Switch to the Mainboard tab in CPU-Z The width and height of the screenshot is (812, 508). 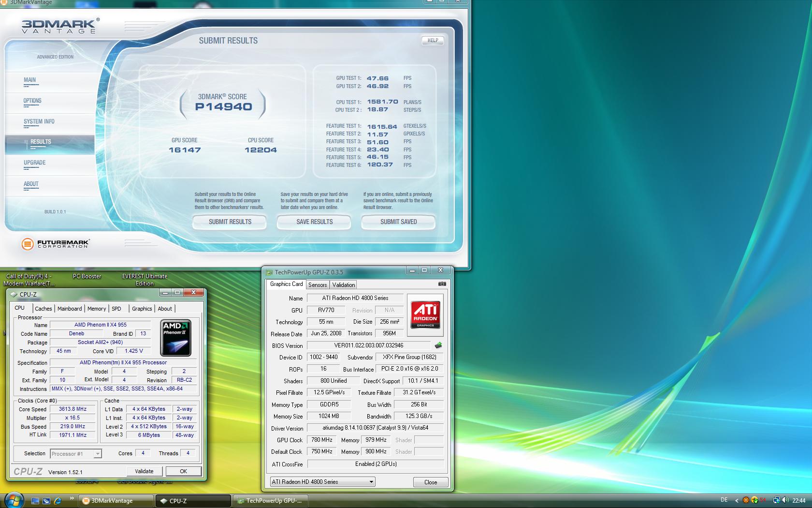coord(70,309)
